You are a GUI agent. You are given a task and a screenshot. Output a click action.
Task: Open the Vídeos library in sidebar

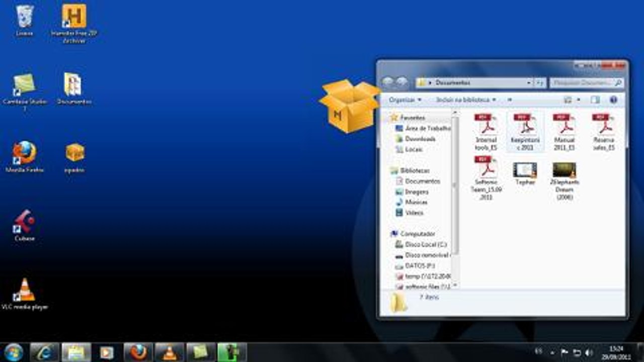(x=410, y=213)
